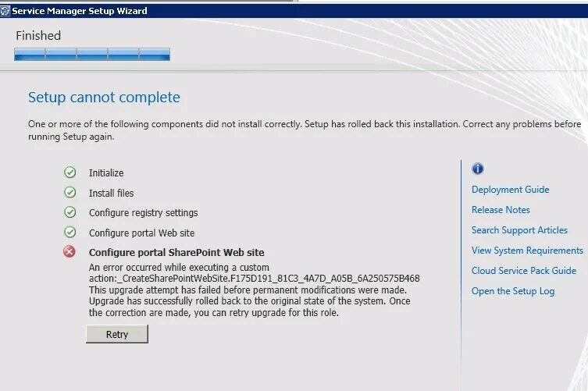588x391 pixels.
Task: Click the 'the correction are made' line
Action: tap(214, 312)
